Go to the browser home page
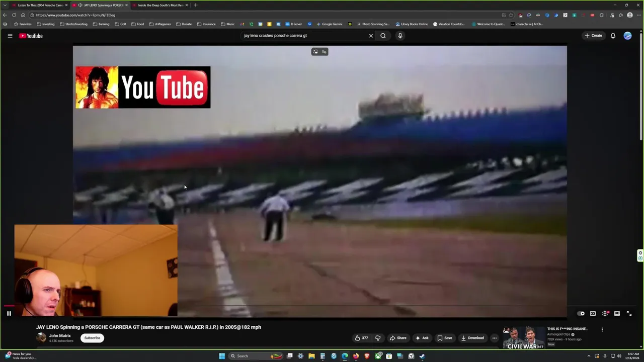The height and width of the screenshot is (362, 644). point(23,15)
